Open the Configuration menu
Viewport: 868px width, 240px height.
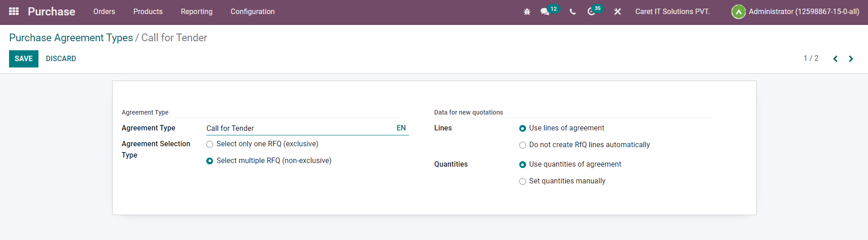coord(252,12)
